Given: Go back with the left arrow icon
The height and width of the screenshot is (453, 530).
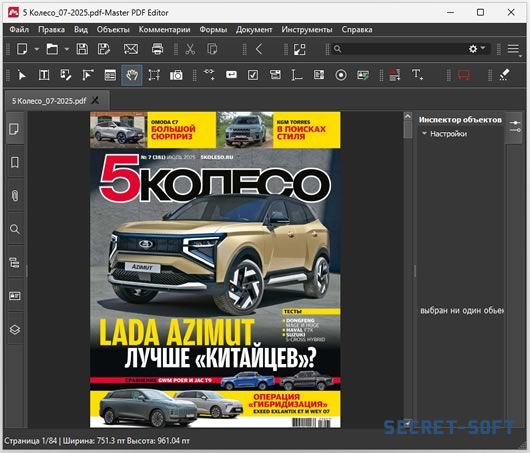Looking at the screenshot, I should click(x=259, y=49).
